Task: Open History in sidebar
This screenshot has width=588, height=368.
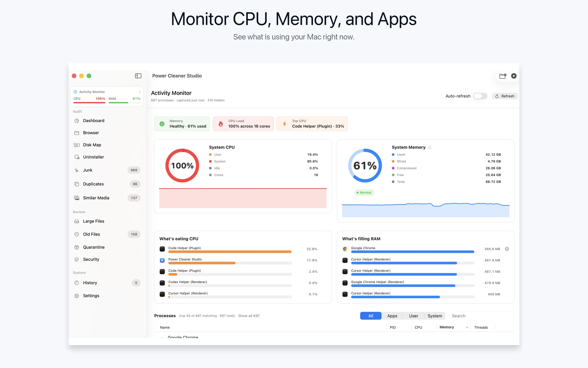Action: 107,283
